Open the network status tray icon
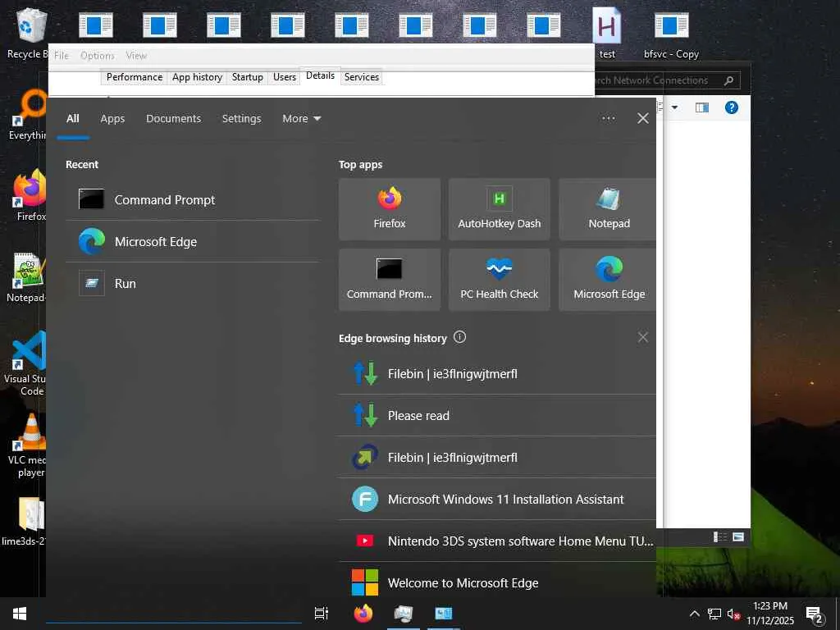This screenshot has height=630, width=840. coord(714,614)
